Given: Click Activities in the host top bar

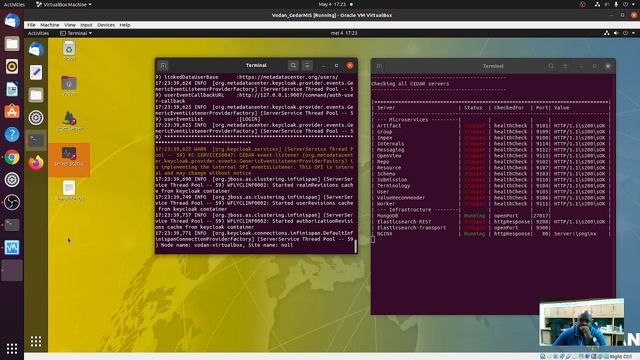Looking at the screenshot, I should point(14,4).
